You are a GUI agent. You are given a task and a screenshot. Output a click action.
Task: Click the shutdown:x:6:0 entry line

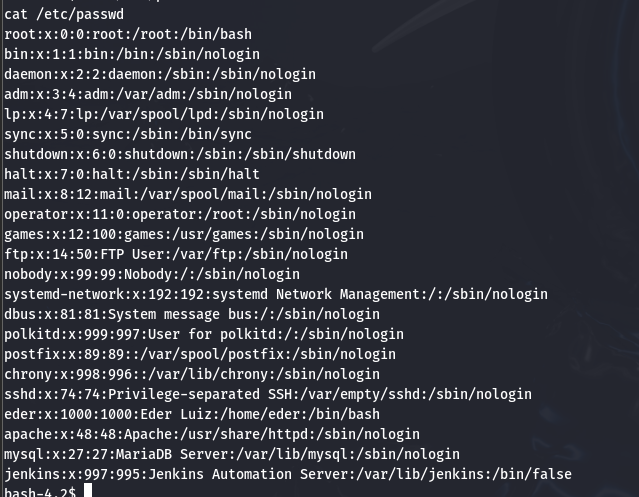[180, 154]
